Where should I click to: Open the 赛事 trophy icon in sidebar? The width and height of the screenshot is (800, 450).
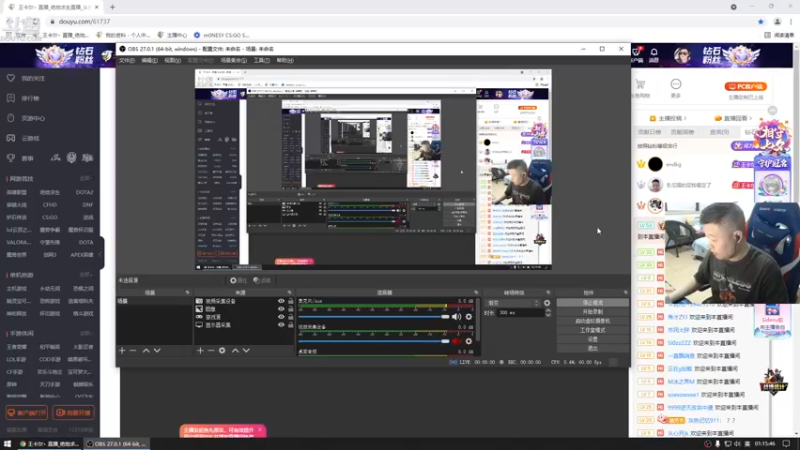[11, 158]
